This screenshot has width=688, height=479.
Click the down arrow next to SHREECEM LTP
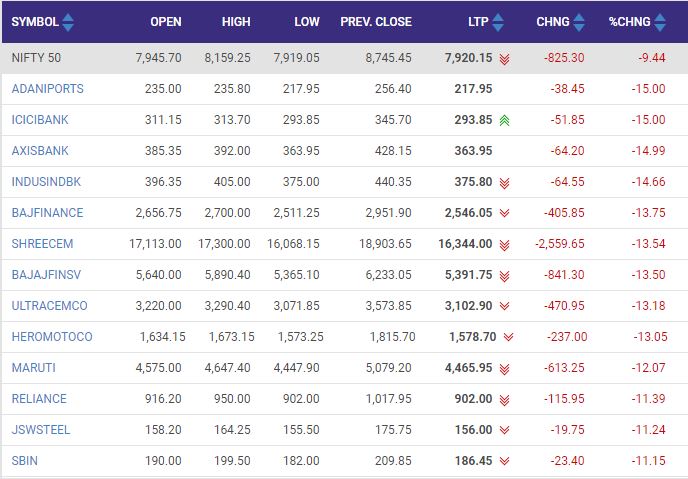[x=505, y=244]
